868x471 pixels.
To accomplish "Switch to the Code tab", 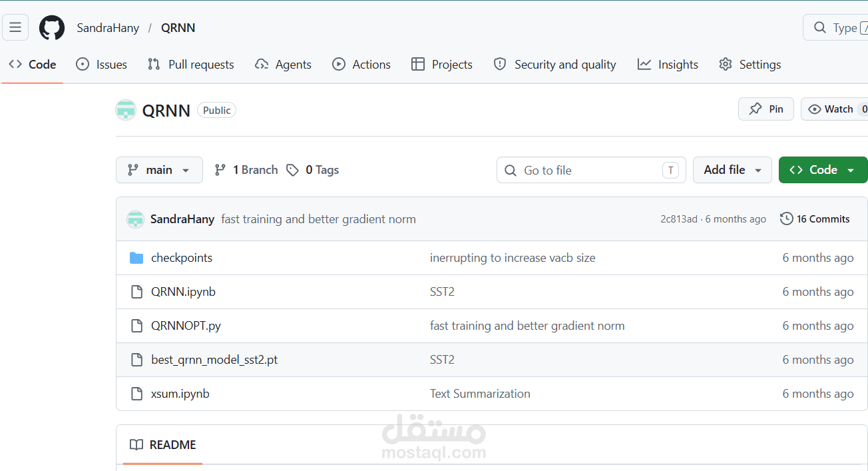I will click(33, 65).
